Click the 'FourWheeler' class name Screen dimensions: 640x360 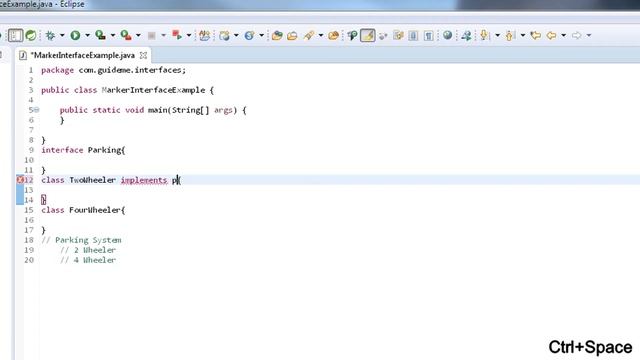95,210
